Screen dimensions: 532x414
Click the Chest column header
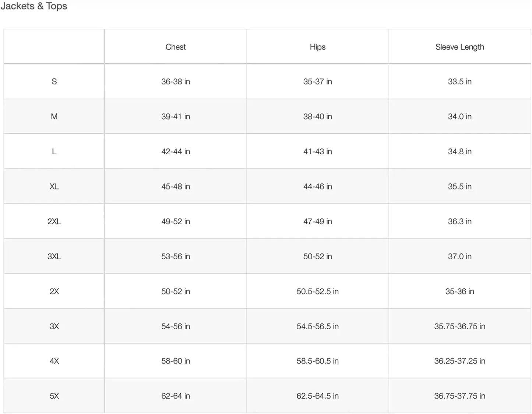pos(176,47)
